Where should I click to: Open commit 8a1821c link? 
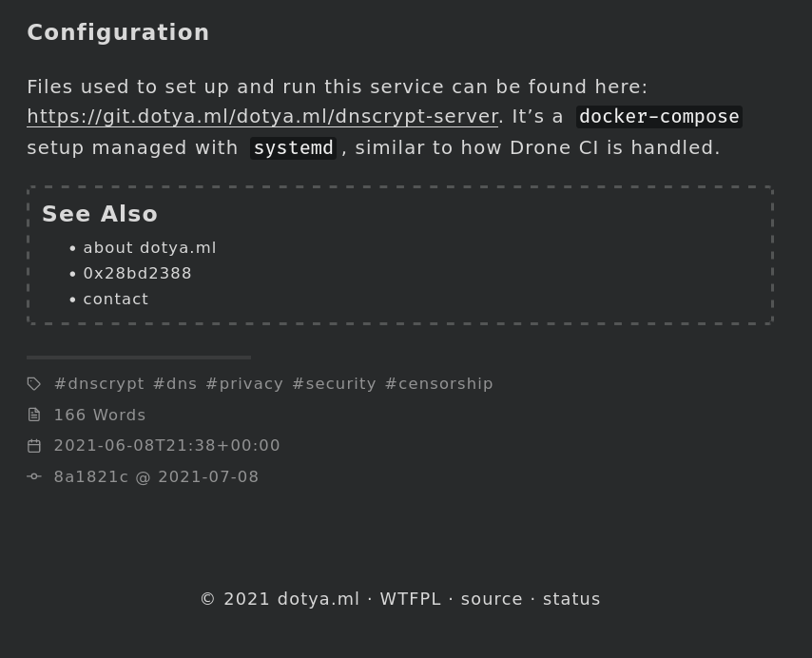pyautogui.click(x=90, y=477)
